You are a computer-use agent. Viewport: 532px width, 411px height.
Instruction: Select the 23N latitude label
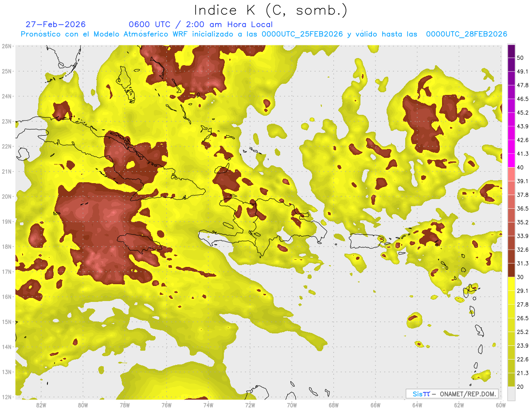click(x=6, y=121)
